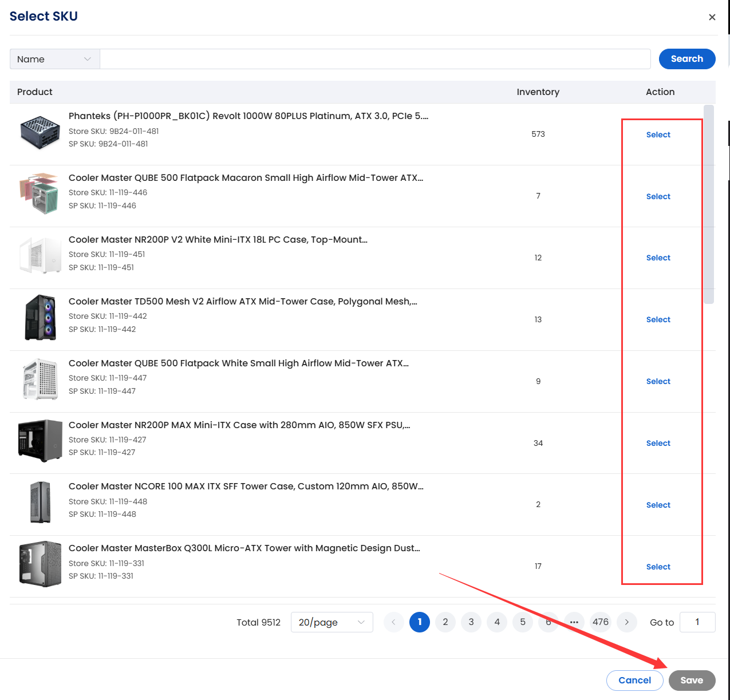Click page 1 in pagination
The image size is (730, 700).
click(x=420, y=622)
